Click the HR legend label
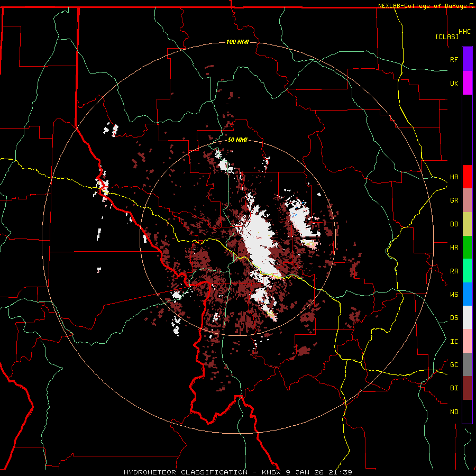This screenshot has height=476, width=476. [454, 248]
